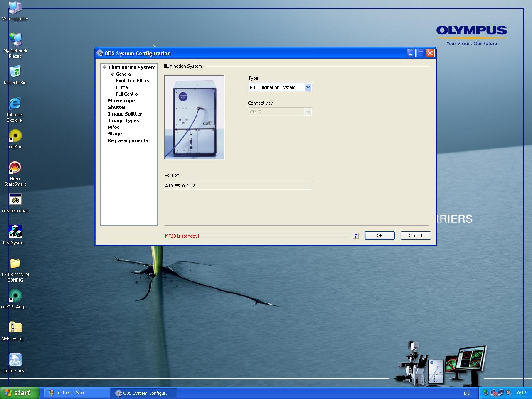The image size is (532, 399).
Task: Open the volume icon in the system tray
Action: click(508, 393)
